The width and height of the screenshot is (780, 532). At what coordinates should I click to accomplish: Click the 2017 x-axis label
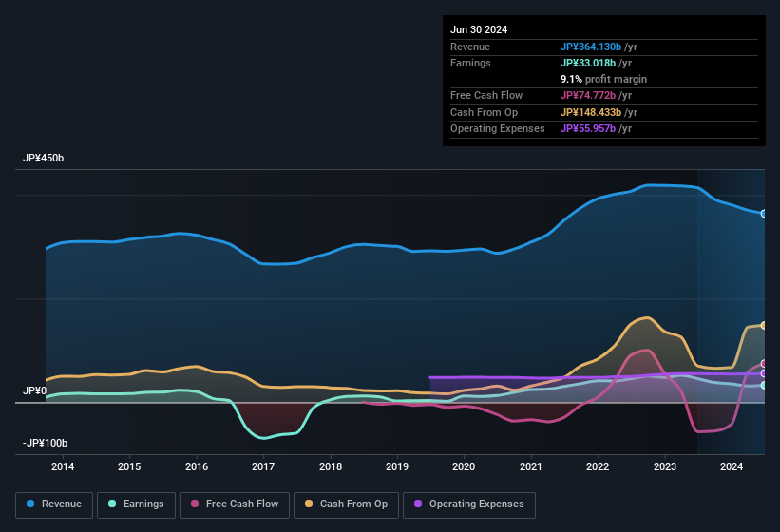263,466
